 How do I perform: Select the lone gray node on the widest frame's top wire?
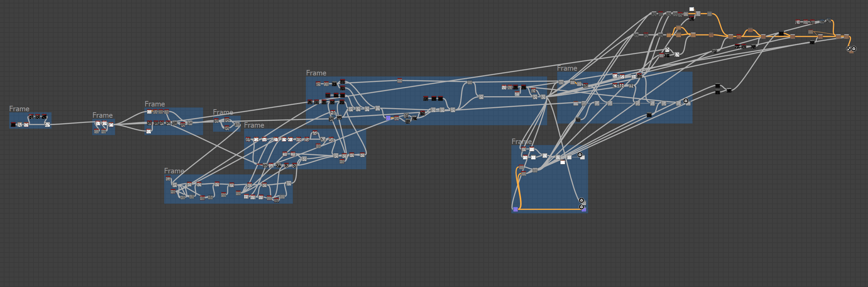point(399,81)
